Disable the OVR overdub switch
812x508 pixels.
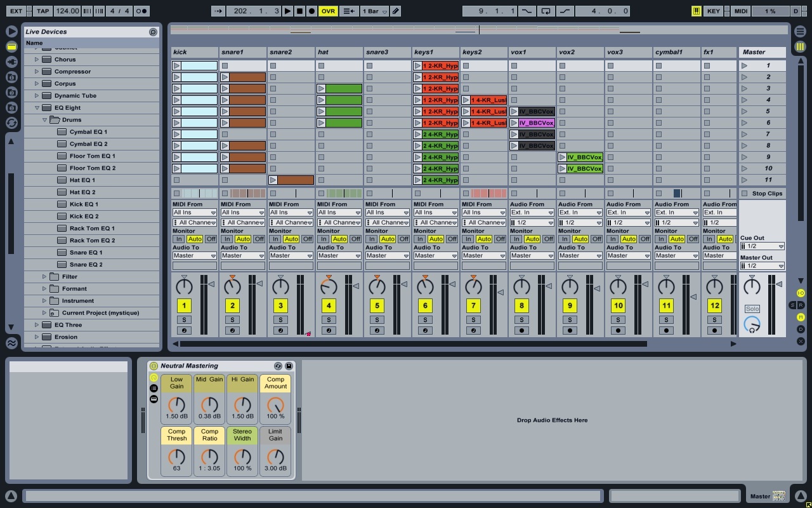pyautogui.click(x=328, y=11)
